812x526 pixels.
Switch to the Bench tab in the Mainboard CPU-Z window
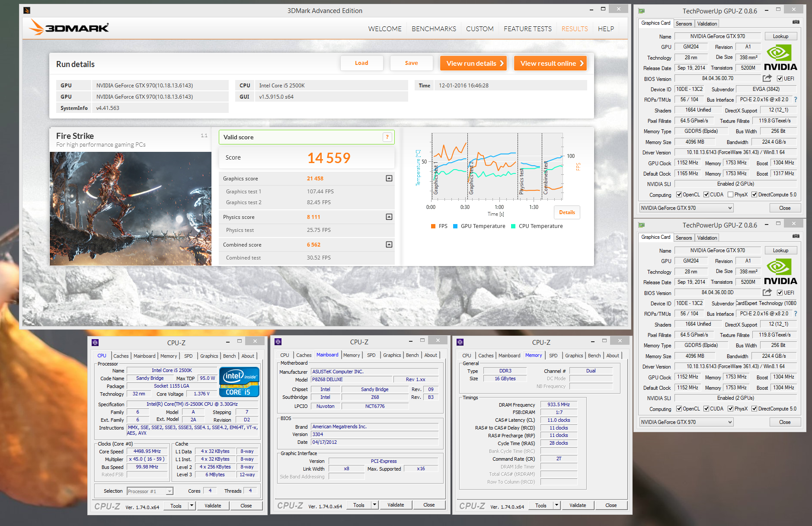point(412,355)
